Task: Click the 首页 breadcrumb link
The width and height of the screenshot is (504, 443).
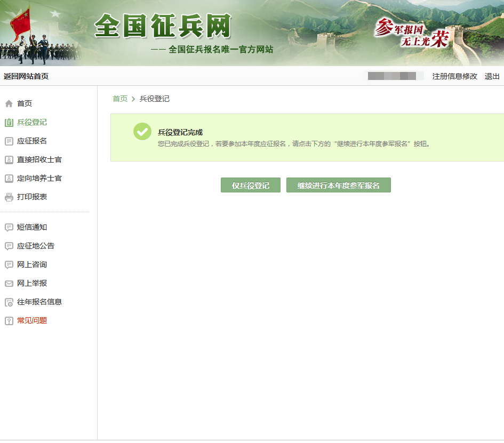Action: click(x=120, y=99)
